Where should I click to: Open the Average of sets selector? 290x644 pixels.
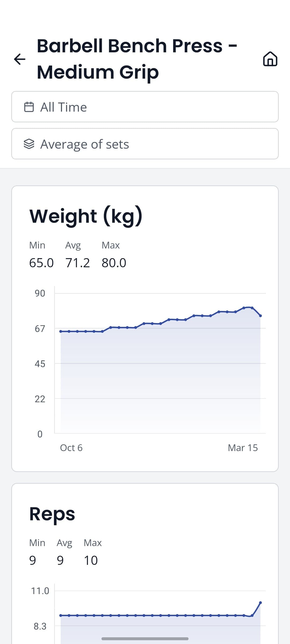click(x=145, y=144)
